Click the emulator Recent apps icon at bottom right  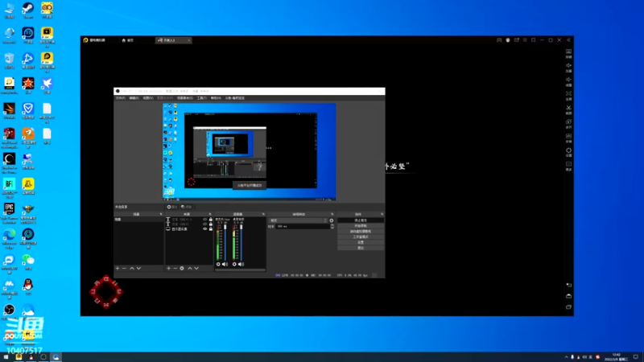click(x=568, y=307)
